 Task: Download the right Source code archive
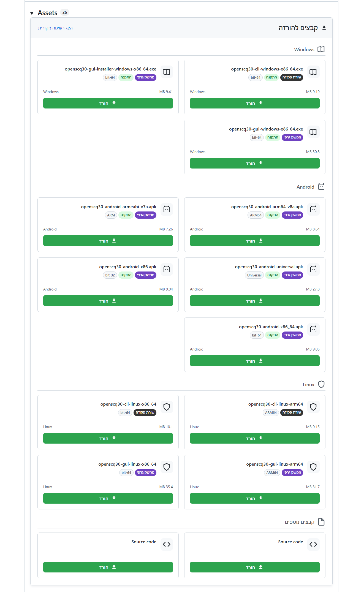pos(254,567)
